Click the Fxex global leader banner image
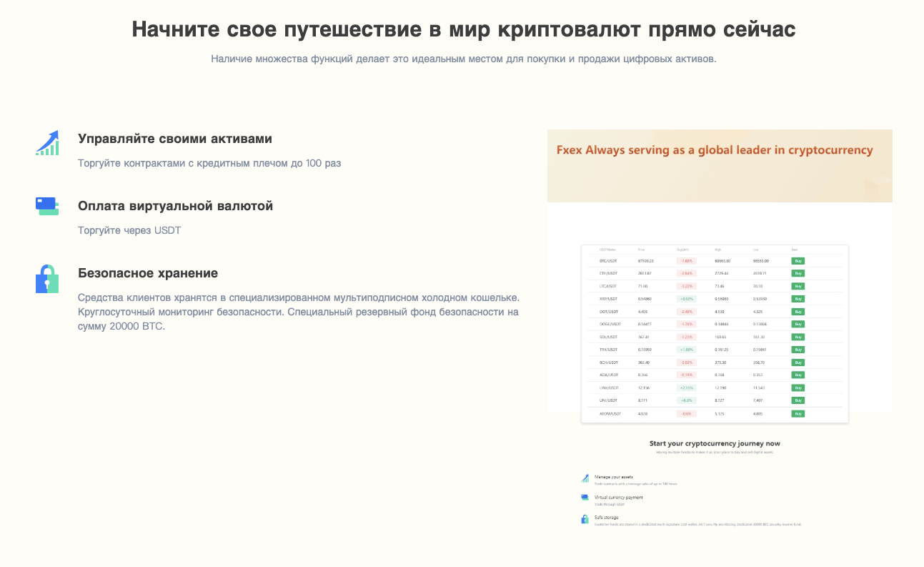 tap(720, 166)
